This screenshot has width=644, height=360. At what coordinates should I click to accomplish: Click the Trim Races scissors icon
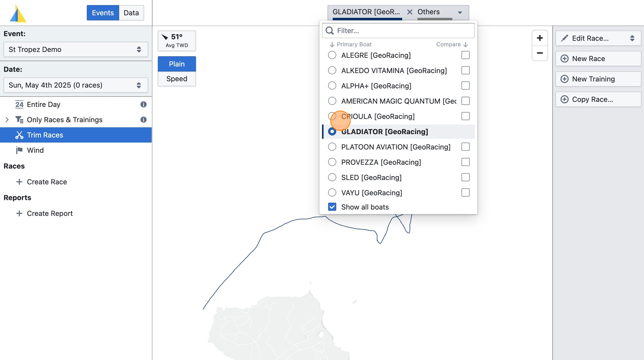(19, 135)
